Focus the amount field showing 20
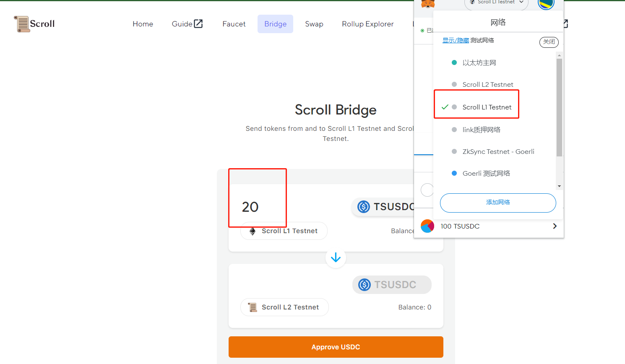Image resolution: width=625 pixels, height=364 pixels. tap(250, 207)
